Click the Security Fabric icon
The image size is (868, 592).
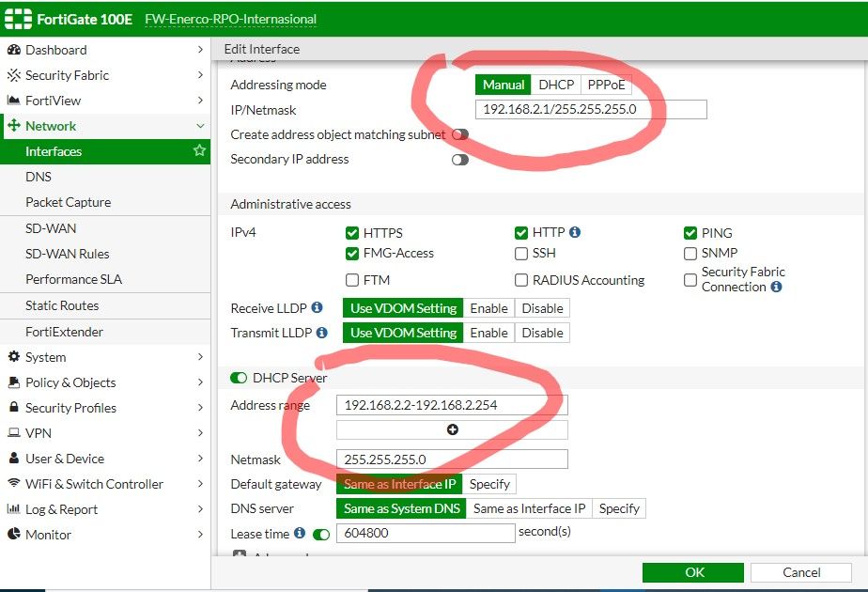point(14,75)
